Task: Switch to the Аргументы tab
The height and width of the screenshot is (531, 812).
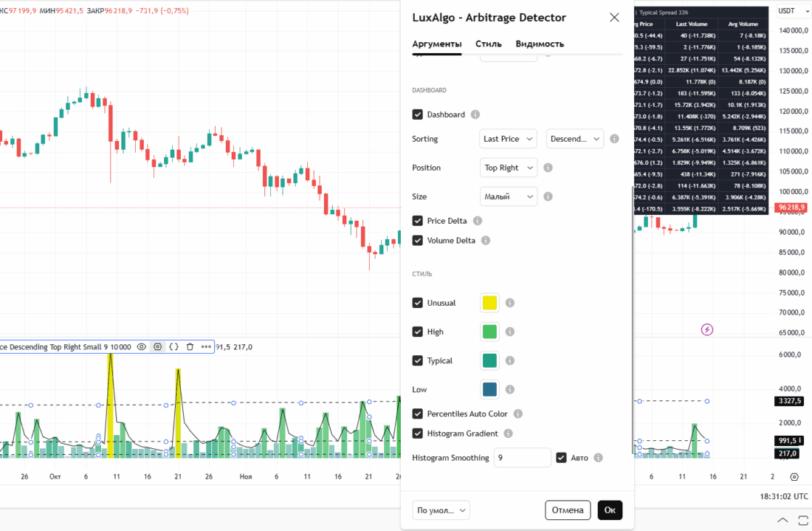Action: tap(437, 44)
